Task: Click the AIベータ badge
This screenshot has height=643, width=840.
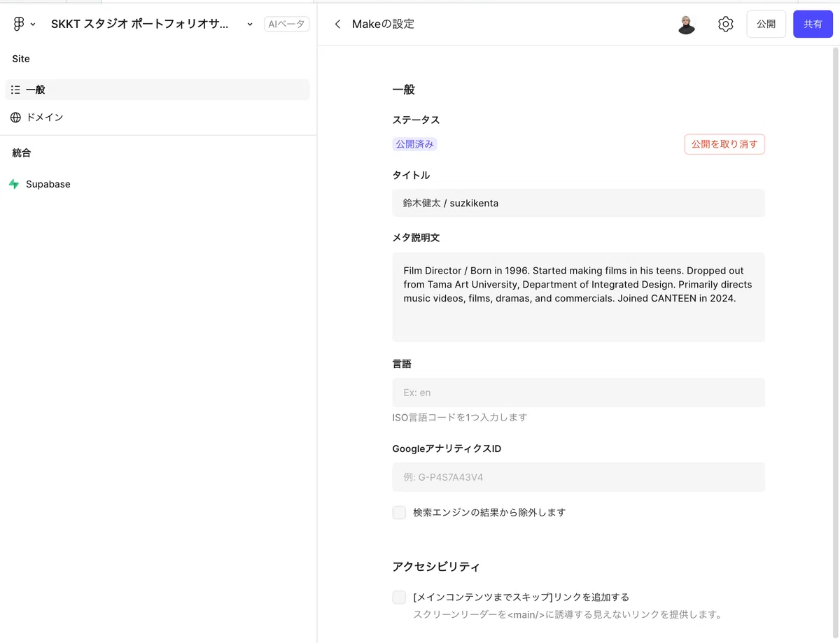Action: [287, 24]
